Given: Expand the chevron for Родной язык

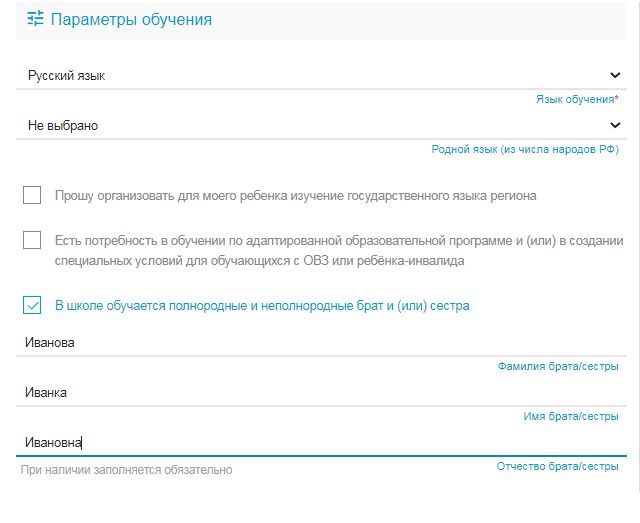Looking at the screenshot, I should pos(615,125).
